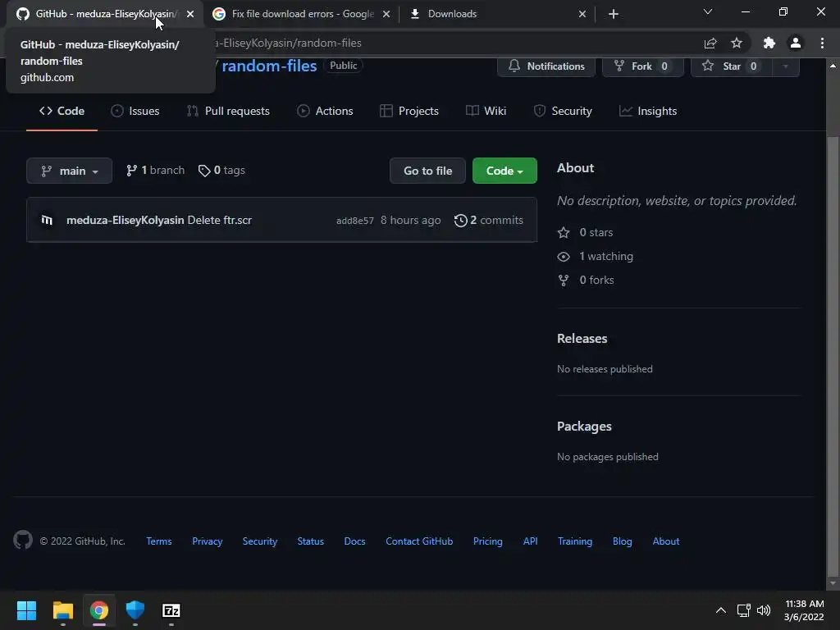Open Chrome three-dot menu
Image resolution: width=840 pixels, height=630 pixels.
point(822,43)
